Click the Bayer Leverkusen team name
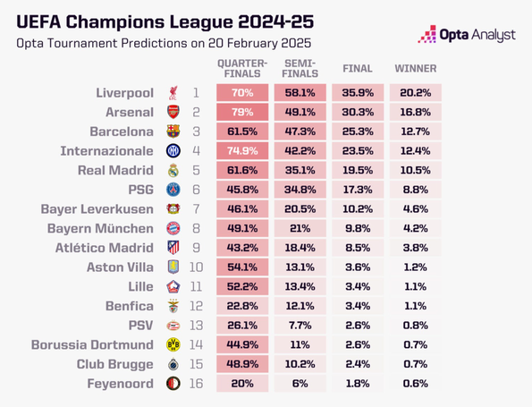The width and height of the screenshot is (532, 407). [x=97, y=209]
